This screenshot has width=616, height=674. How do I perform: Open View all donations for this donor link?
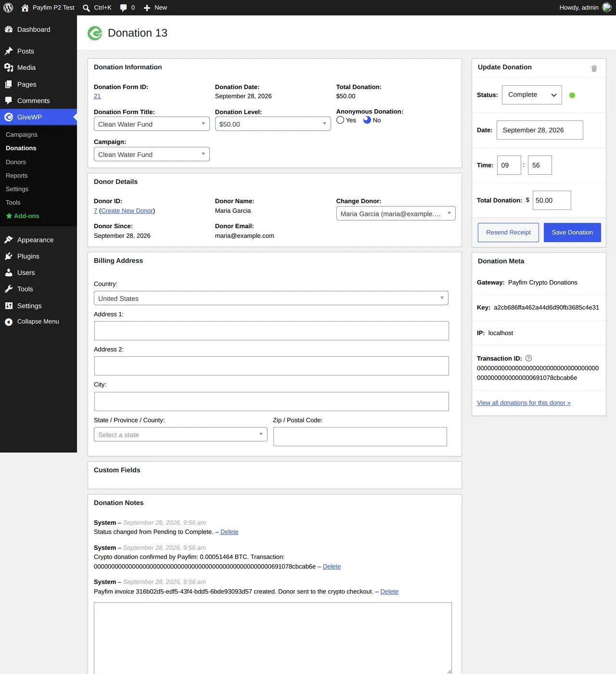[524, 403]
